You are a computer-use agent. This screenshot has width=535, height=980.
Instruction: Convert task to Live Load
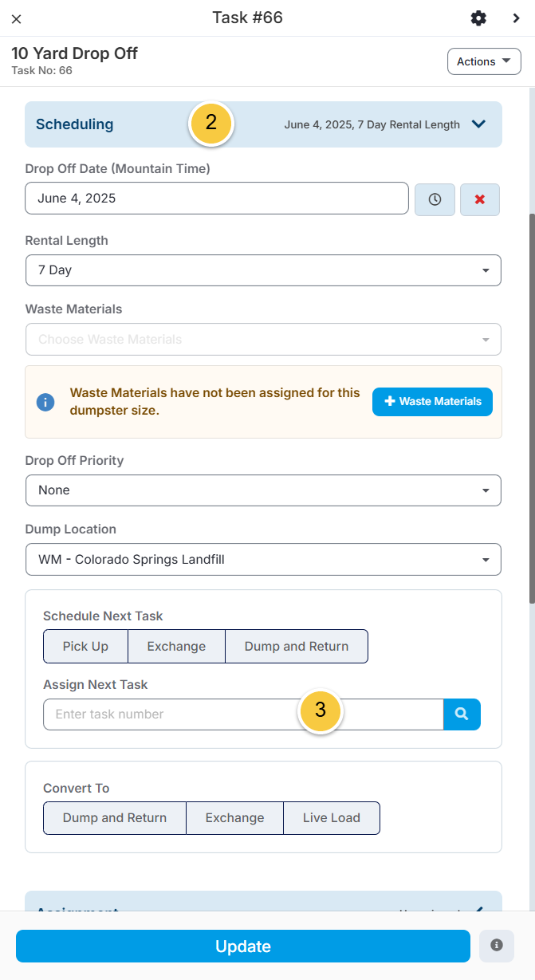pos(332,818)
